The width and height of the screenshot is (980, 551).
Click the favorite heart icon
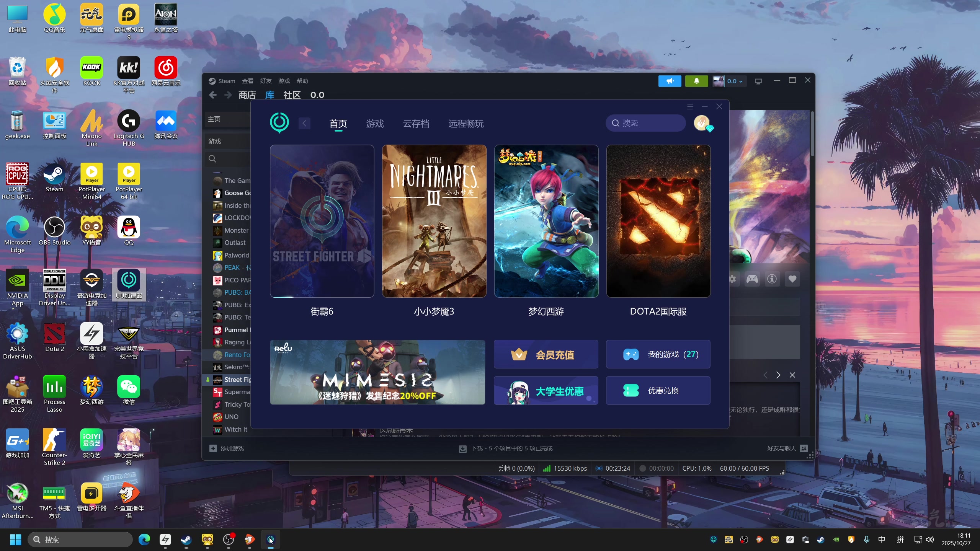792,279
